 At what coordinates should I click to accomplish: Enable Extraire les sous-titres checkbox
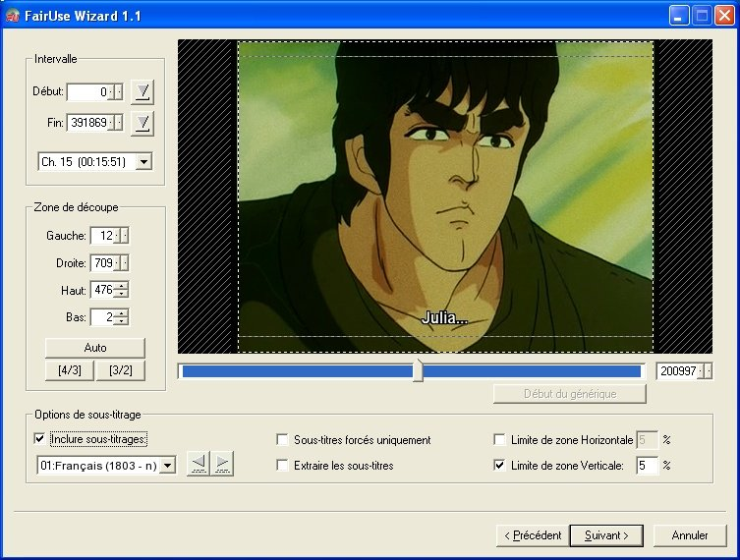click(x=282, y=465)
